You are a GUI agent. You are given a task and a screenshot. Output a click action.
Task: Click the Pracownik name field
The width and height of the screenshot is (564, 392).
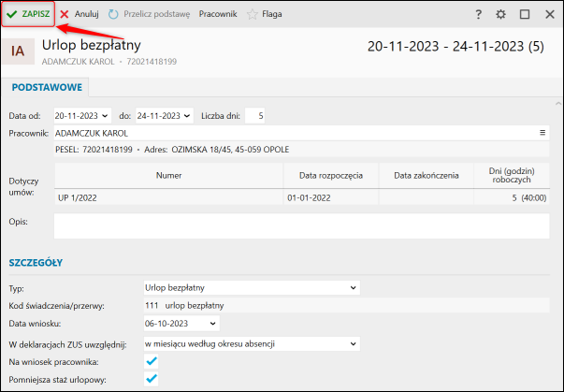coord(301,133)
